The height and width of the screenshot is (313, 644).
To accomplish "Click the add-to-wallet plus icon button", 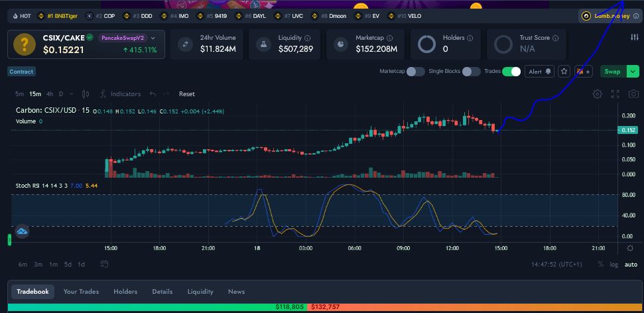I will click(584, 72).
